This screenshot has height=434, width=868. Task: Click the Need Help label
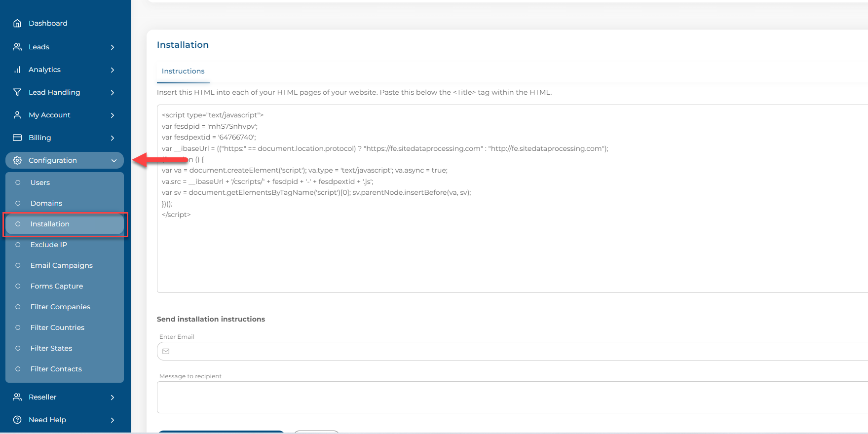coord(47,420)
